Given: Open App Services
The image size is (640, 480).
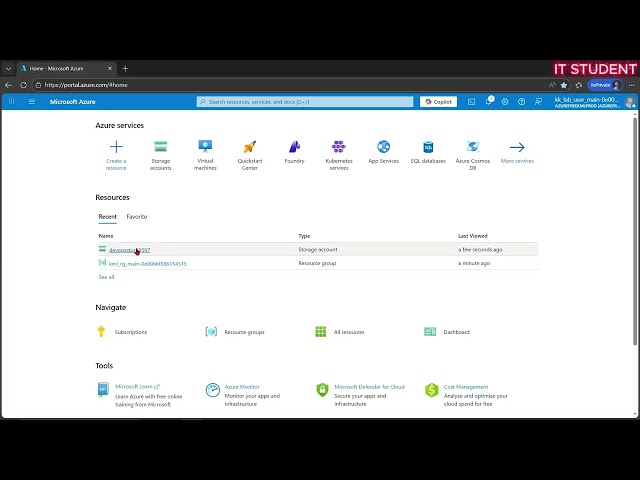Looking at the screenshot, I should (383, 152).
